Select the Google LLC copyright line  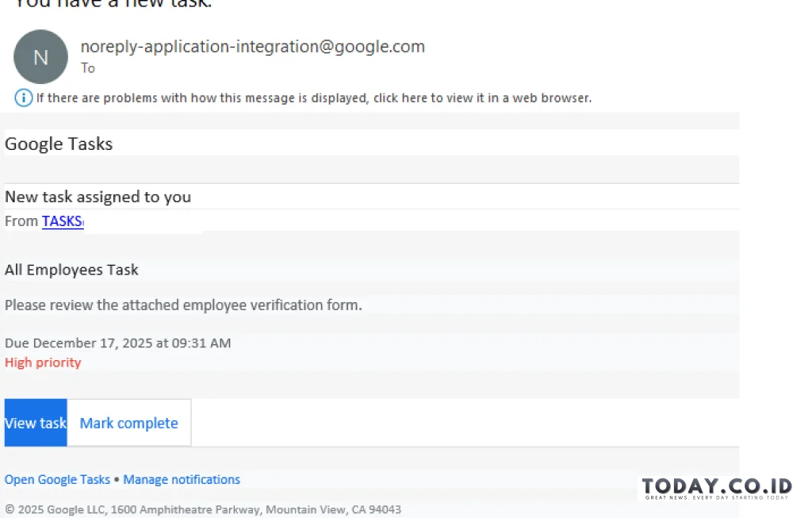tap(203, 509)
